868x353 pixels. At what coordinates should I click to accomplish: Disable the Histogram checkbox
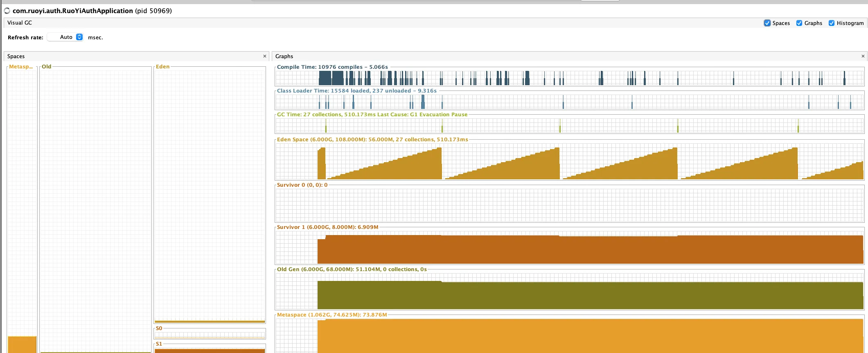click(x=832, y=23)
